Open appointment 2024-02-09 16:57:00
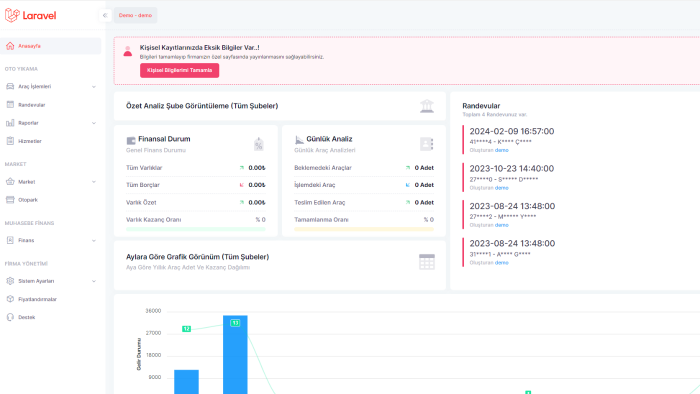Image resolution: width=700 pixels, height=394 pixels. coord(512,131)
